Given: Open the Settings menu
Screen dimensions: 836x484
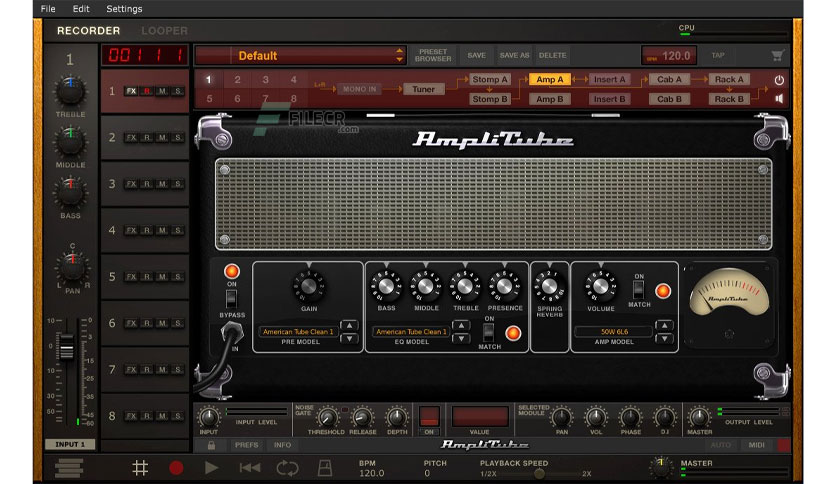Looking at the screenshot, I should point(124,9).
